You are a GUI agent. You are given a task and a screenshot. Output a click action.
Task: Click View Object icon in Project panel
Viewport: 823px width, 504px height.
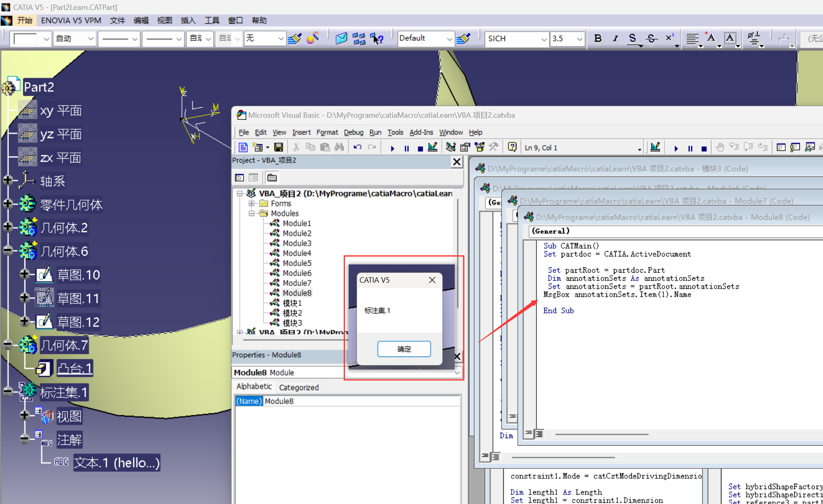point(253,178)
